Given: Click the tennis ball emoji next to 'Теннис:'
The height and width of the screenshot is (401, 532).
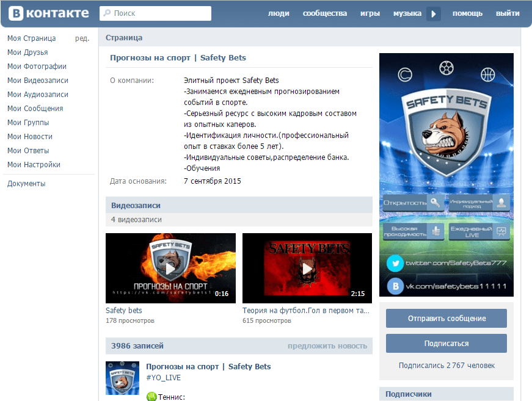Looking at the screenshot, I should [x=151, y=397].
